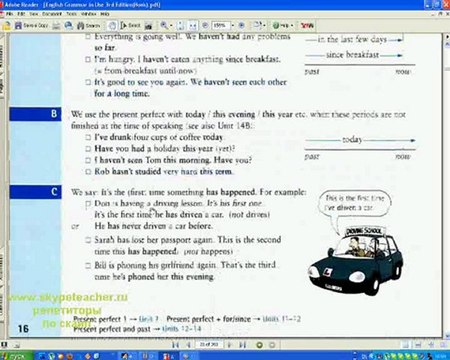
Task: Switch to Continuous page layout
Action: [418, 345]
